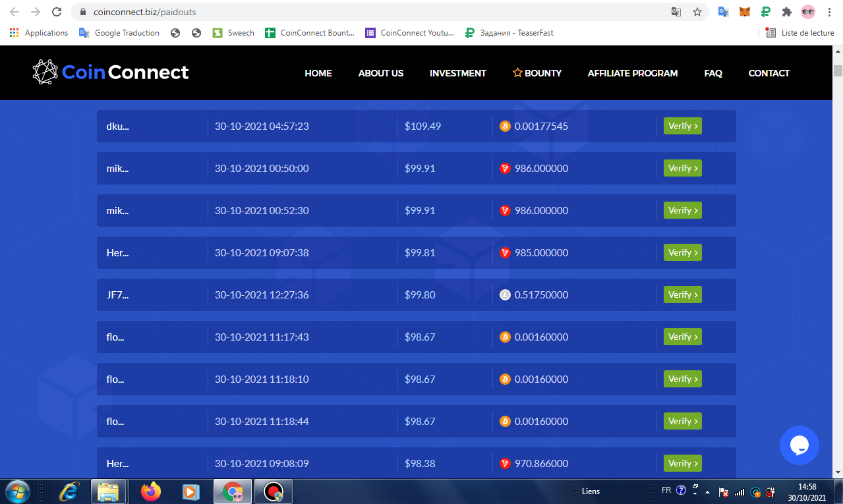Open the green P extension icon
Viewport: 843px width, 504px height.
pos(765,12)
